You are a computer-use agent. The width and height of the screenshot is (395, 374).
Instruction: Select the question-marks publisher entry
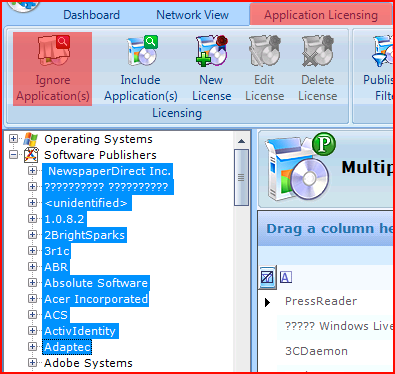[x=108, y=187]
